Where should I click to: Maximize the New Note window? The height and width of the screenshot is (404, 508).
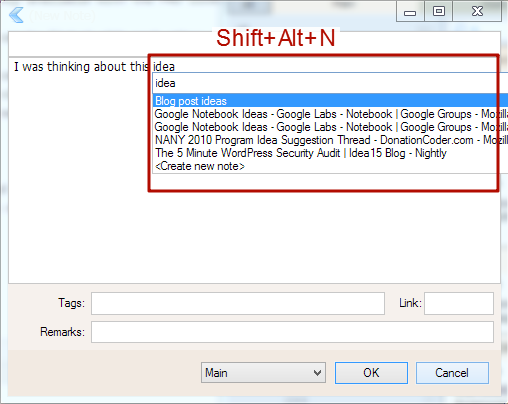[x=439, y=12]
